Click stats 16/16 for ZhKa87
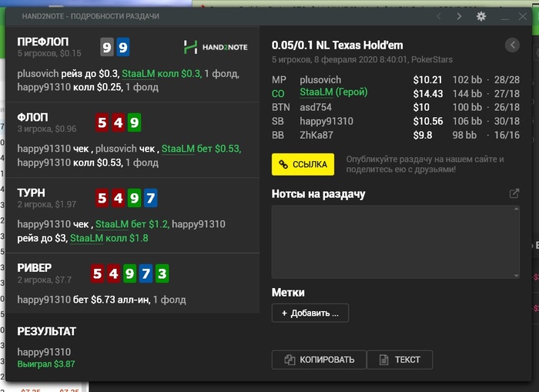This screenshot has height=392, width=539. pos(507,135)
